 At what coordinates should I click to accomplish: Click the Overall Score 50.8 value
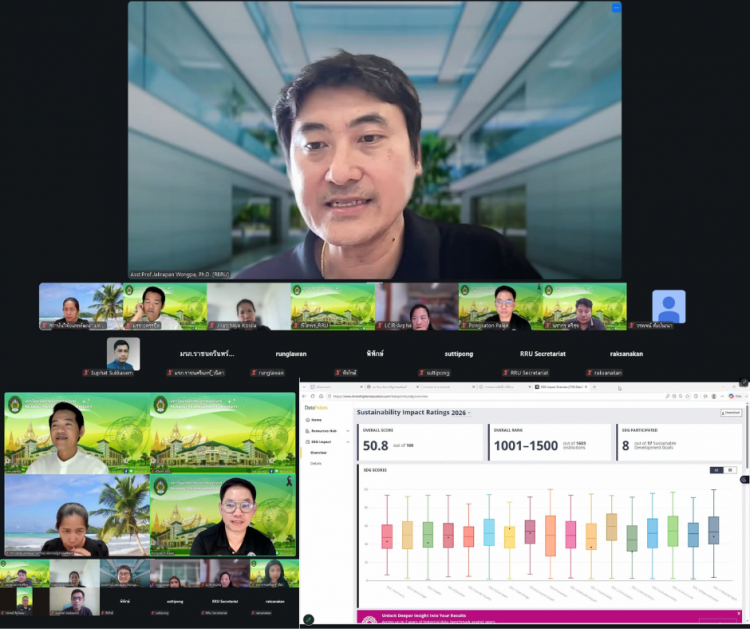[x=375, y=446]
